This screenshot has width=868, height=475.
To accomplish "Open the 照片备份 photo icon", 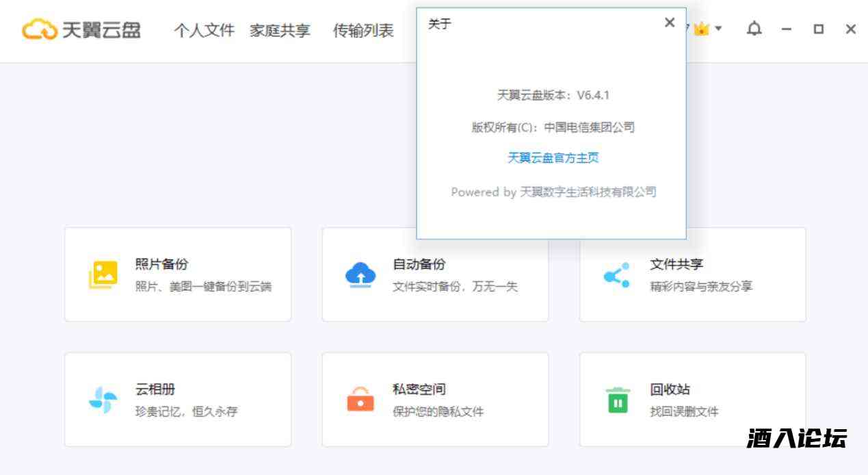I will (x=103, y=274).
